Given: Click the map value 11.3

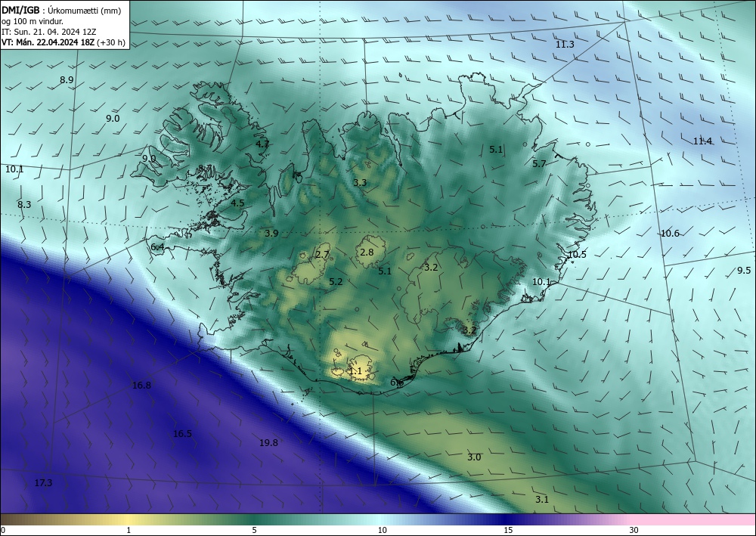Looking at the screenshot, I should [x=565, y=45].
